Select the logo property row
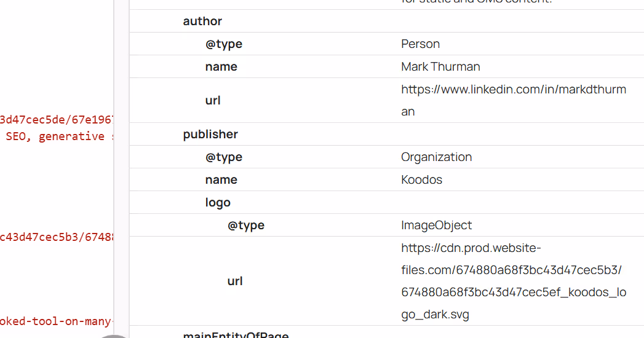644x338 pixels. pos(386,202)
